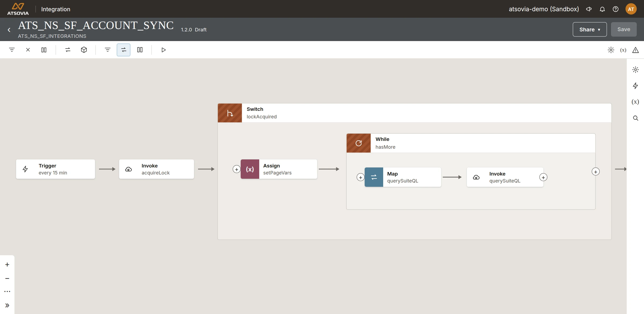Select the Invoke acquireLock node
This screenshot has height=314, width=644.
156,169
